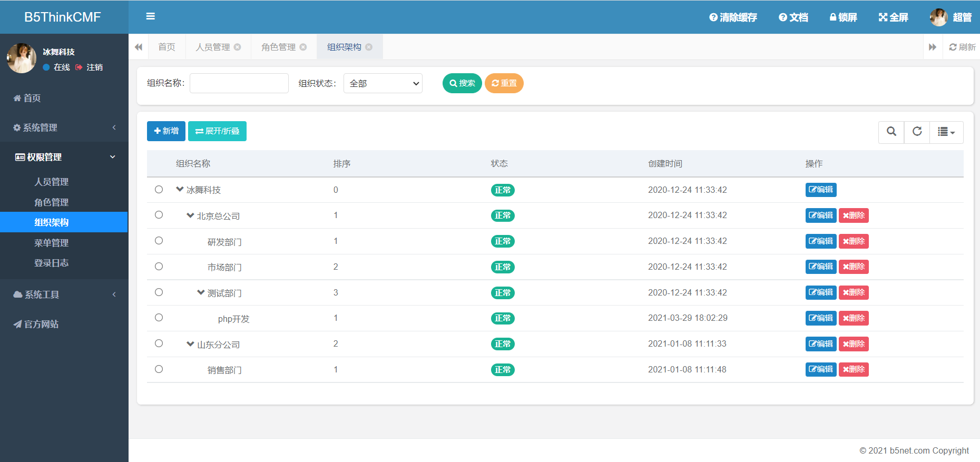The image size is (980, 462).
Task: Select the radio button for 研发部门
Action: coord(159,241)
